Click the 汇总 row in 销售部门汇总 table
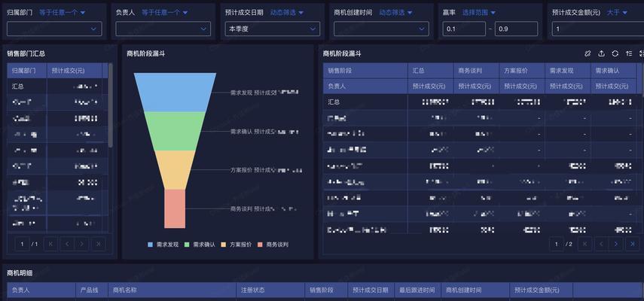Viewport: 644px width, 301px height. (x=57, y=87)
